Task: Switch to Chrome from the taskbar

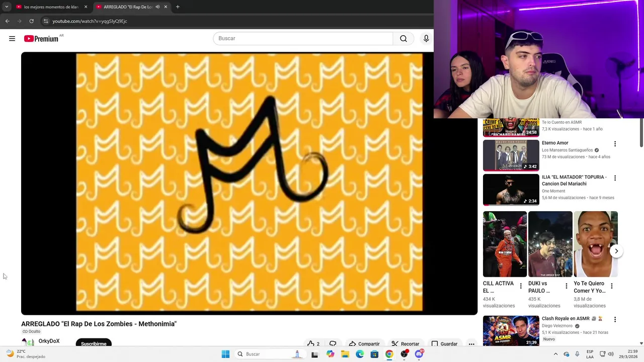Action: (389, 354)
